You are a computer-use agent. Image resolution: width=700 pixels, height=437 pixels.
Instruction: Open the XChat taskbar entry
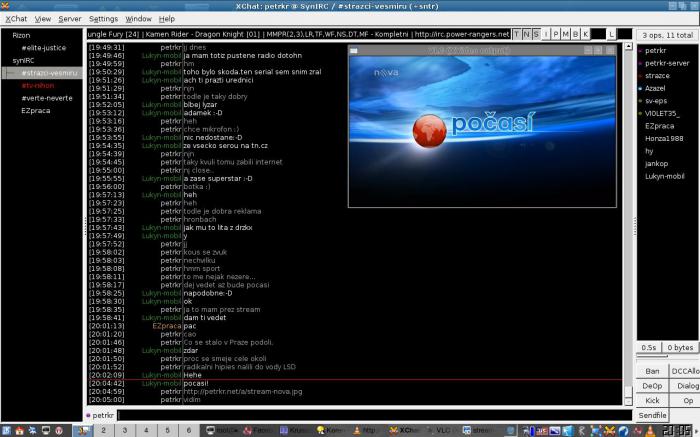404,430
